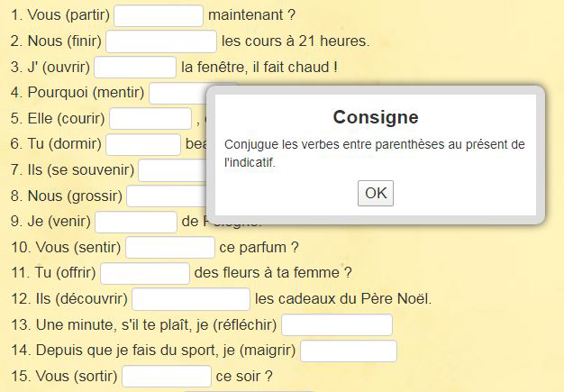Focus the 'Vous (sortir)' input box
The width and height of the screenshot is (564, 392).
(166, 376)
